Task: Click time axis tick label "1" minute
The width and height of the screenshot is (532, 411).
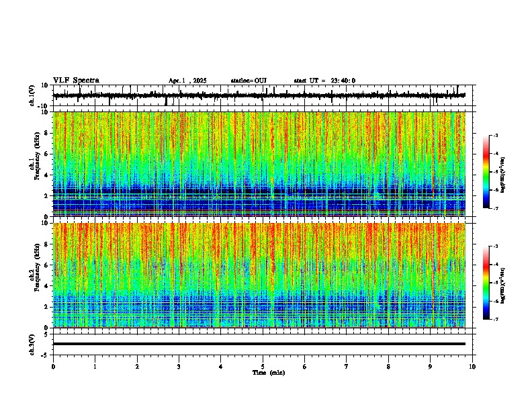Action: [95, 367]
